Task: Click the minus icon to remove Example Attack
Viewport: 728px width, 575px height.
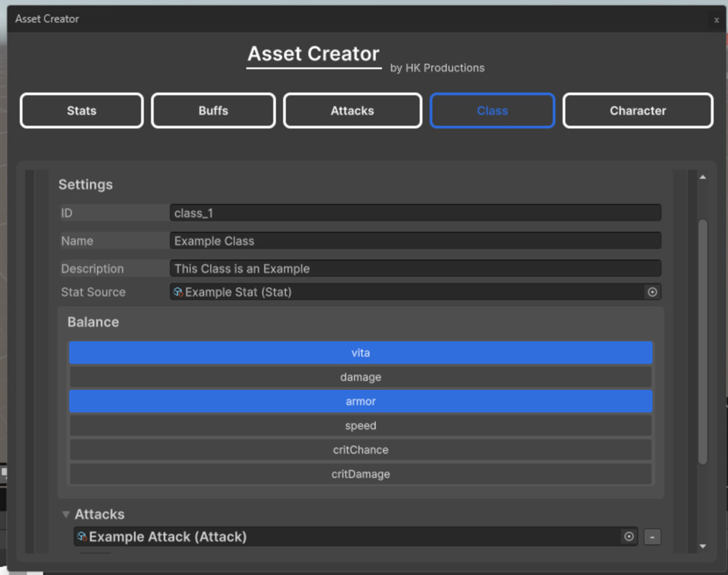Action: tap(652, 536)
